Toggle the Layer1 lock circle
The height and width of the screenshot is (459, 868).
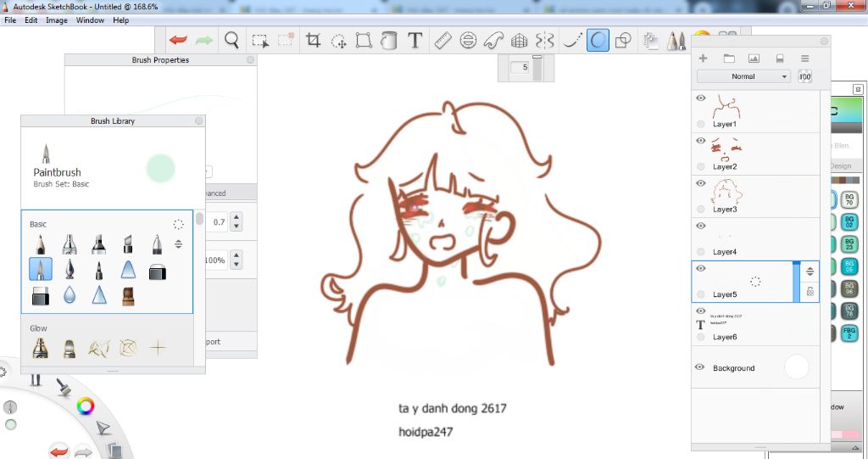click(701, 124)
